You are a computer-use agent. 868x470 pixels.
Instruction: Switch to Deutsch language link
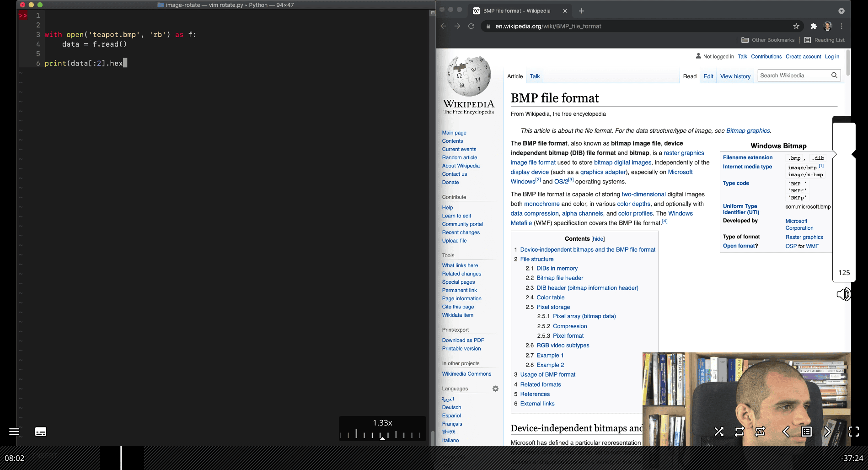coord(451,407)
